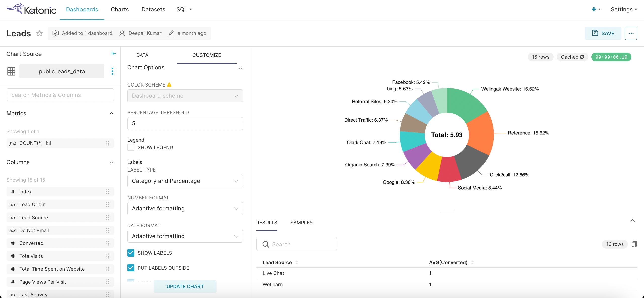Click the Percentage Threshold input
The height and width of the screenshot is (298, 644).
(185, 123)
